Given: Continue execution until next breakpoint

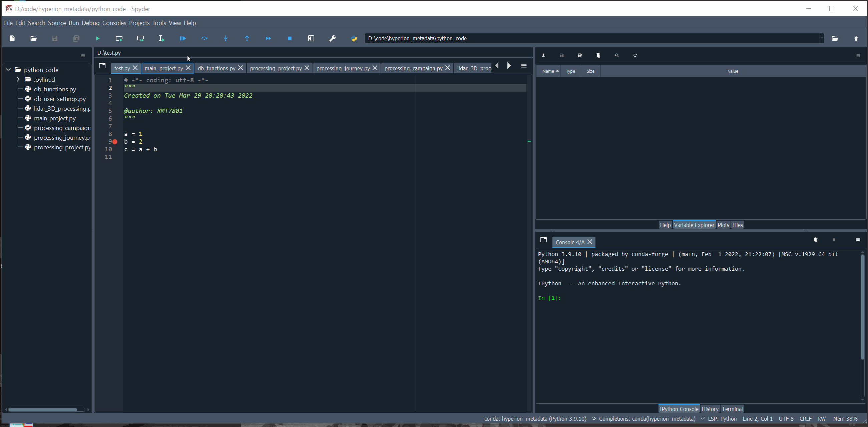Looking at the screenshot, I should (269, 38).
